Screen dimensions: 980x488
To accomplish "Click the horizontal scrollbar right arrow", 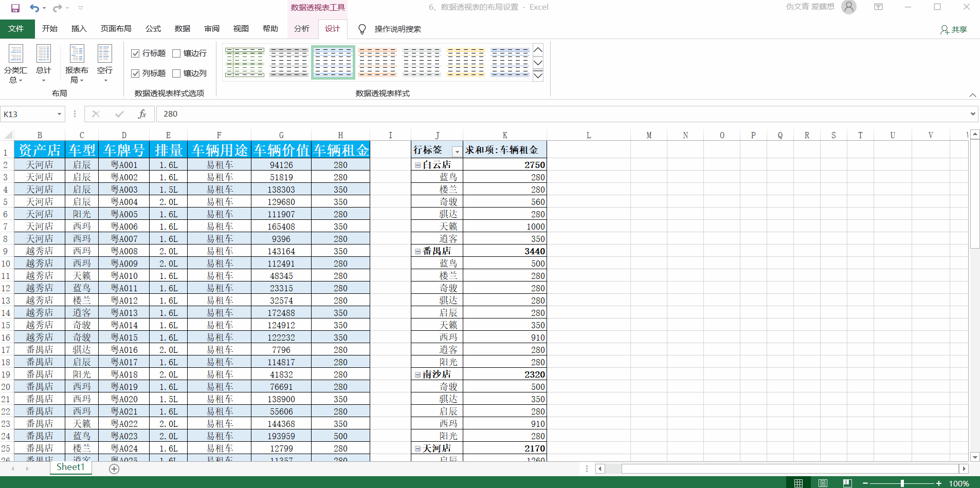I will click(x=965, y=468).
